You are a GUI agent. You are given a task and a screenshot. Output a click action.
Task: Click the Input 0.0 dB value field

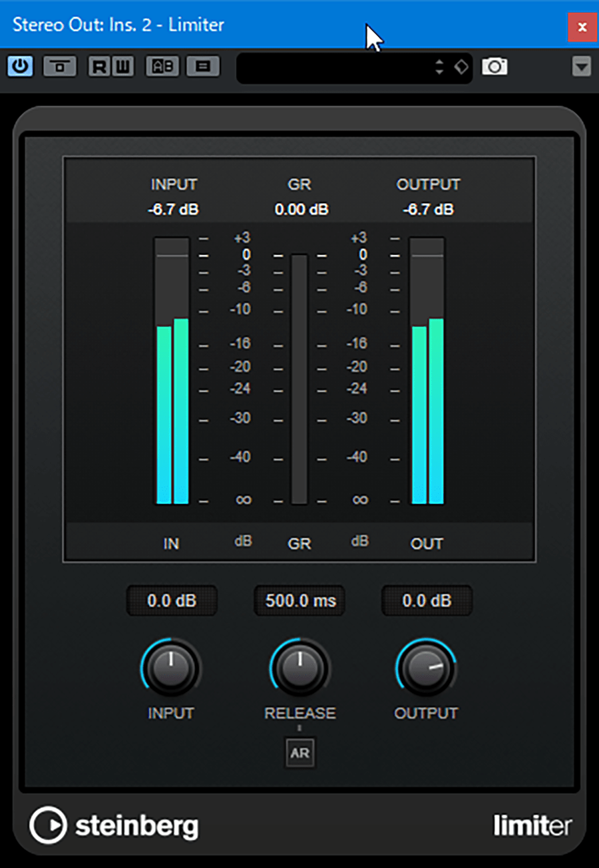[x=172, y=601]
